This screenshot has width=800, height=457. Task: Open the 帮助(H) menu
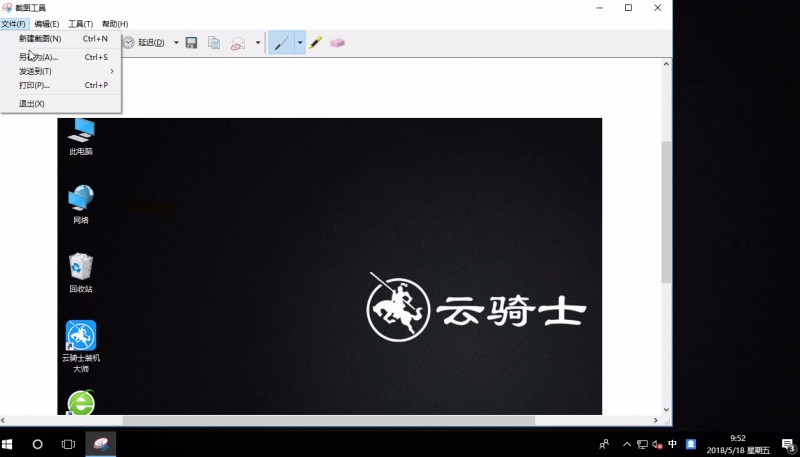tap(115, 24)
